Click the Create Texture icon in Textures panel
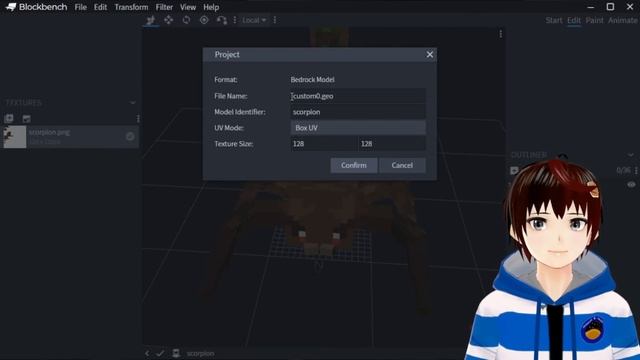Image resolution: width=640 pixels, height=360 pixels. click(x=27, y=119)
